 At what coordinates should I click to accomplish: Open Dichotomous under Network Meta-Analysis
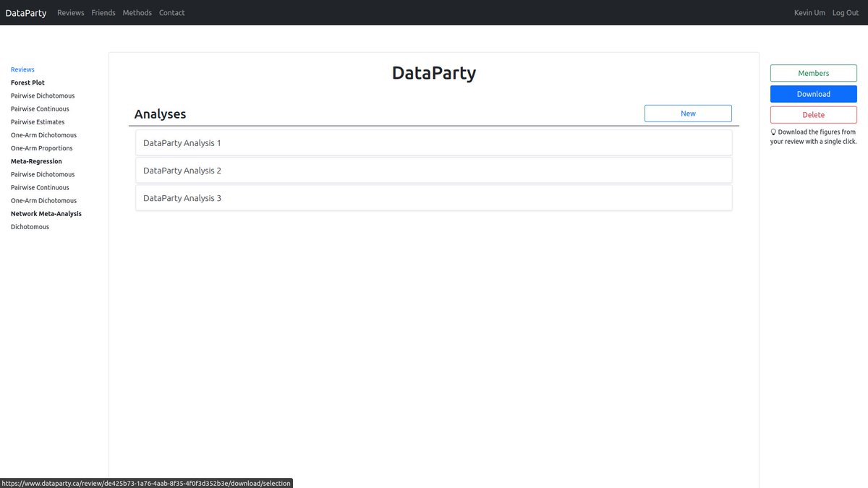pos(30,226)
